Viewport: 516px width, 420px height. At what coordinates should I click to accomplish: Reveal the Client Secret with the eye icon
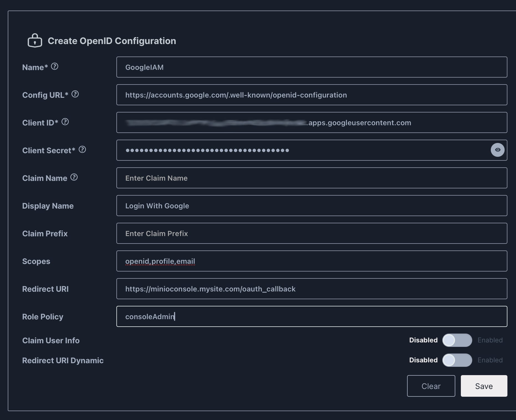[x=498, y=150]
